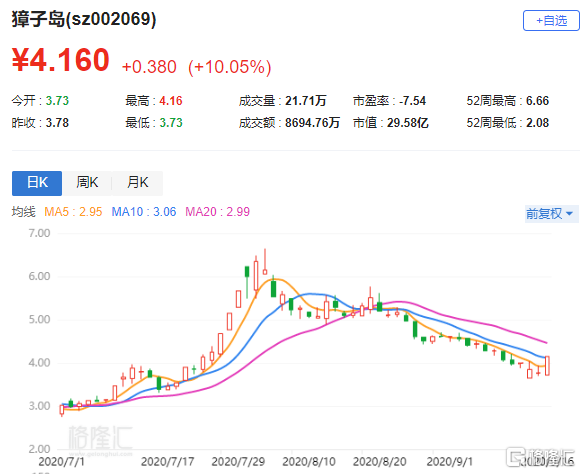This screenshot has height=474, width=581.
Task: Add stock to watchlist with +自选 button
Action: pyautogui.click(x=551, y=20)
